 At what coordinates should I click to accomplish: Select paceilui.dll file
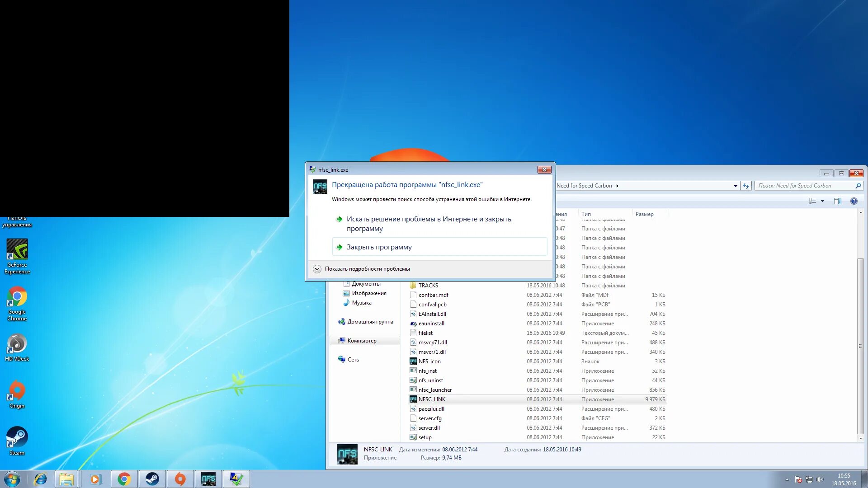click(537, 409)
